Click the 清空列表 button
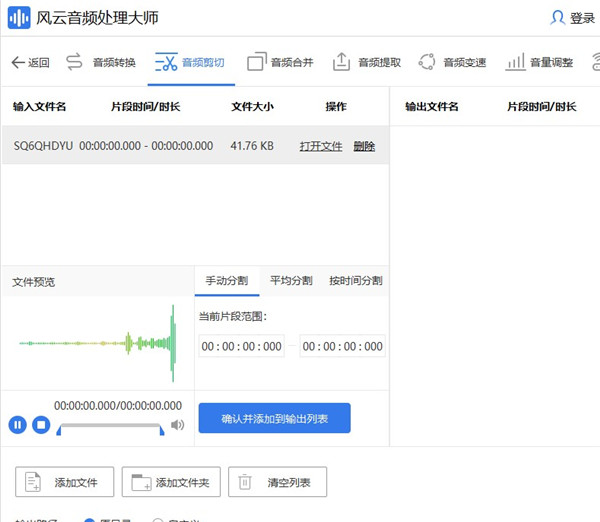This screenshot has width=600, height=522. (278, 482)
